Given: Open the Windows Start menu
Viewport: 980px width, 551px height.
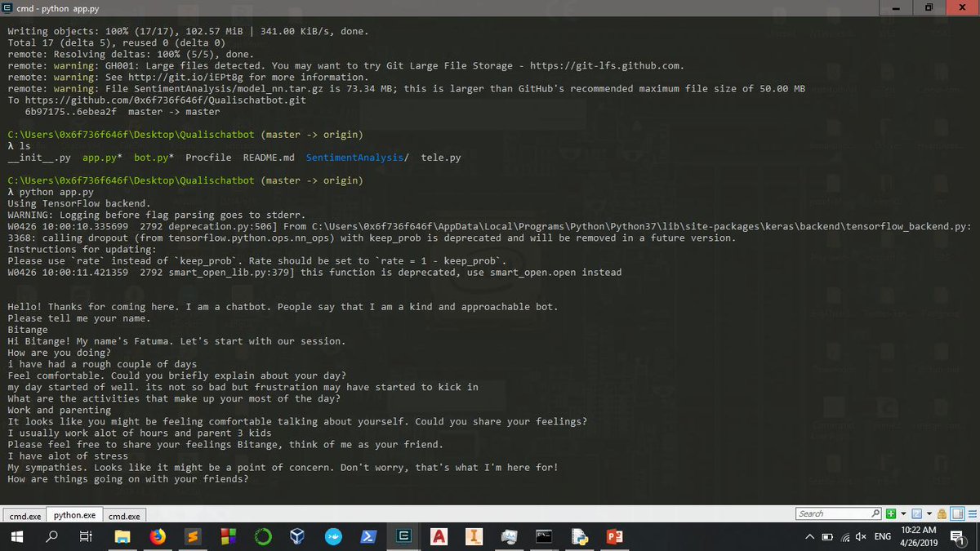Looking at the screenshot, I should point(16,536).
